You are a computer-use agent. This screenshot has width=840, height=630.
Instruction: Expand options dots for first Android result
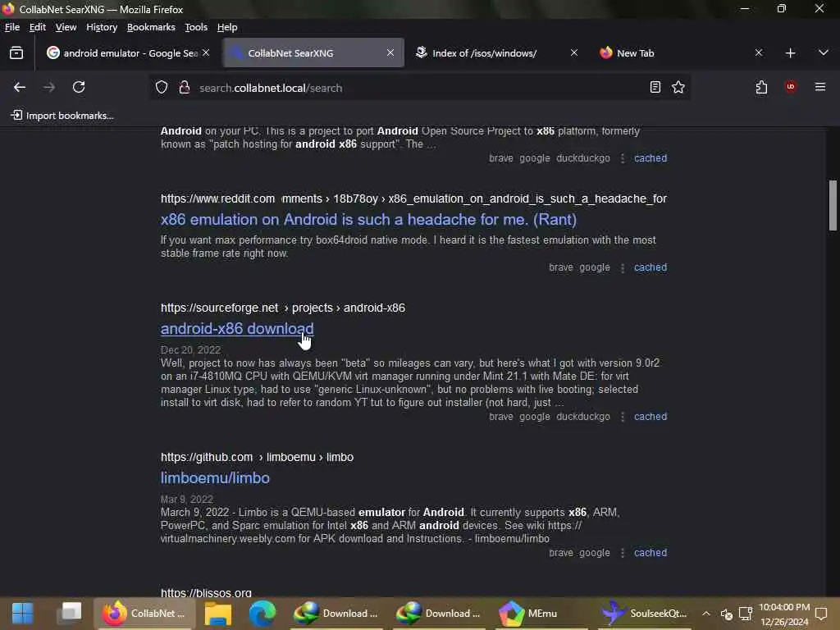tap(622, 158)
